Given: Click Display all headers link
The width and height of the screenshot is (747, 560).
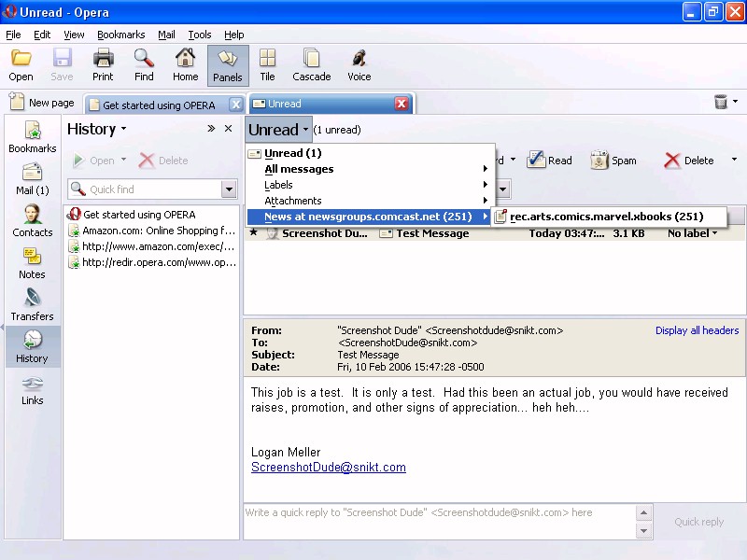Looking at the screenshot, I should tap(697, 330).
